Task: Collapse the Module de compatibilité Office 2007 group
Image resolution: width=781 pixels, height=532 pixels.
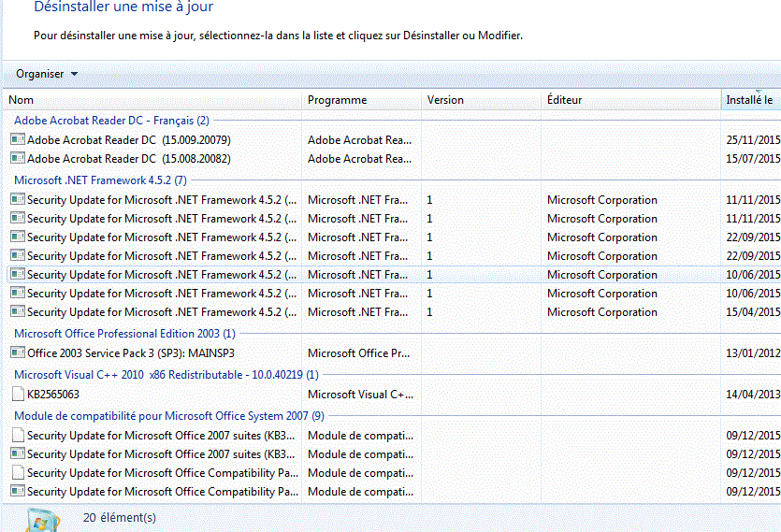Action: [168, 415]
